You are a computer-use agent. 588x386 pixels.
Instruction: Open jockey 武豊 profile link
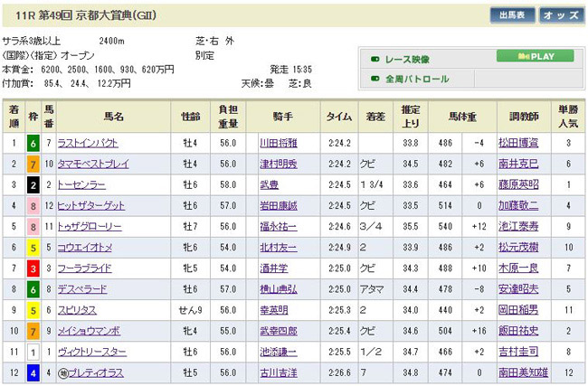[268, 184]
